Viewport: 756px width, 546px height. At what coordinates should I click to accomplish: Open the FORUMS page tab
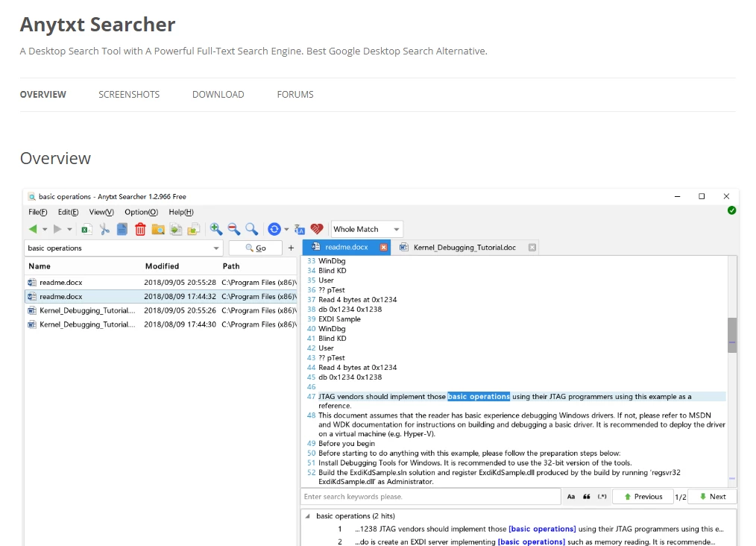(x=295, y=95)
